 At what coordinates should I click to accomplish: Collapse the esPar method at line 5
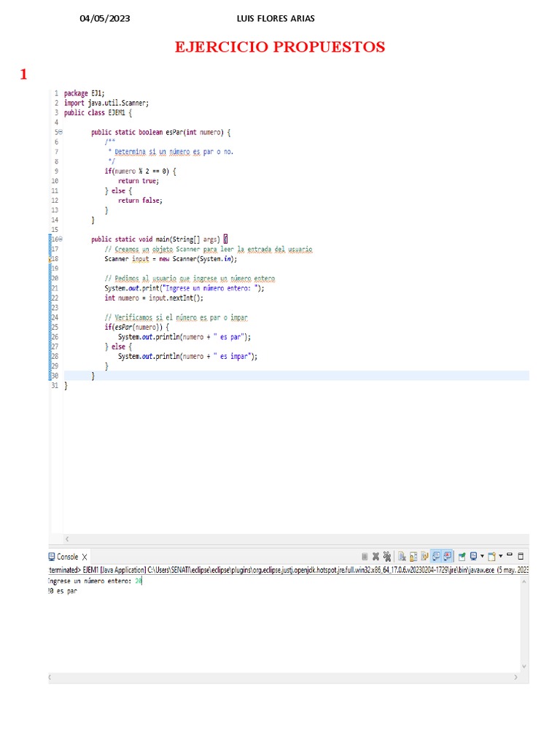point(60,132)
